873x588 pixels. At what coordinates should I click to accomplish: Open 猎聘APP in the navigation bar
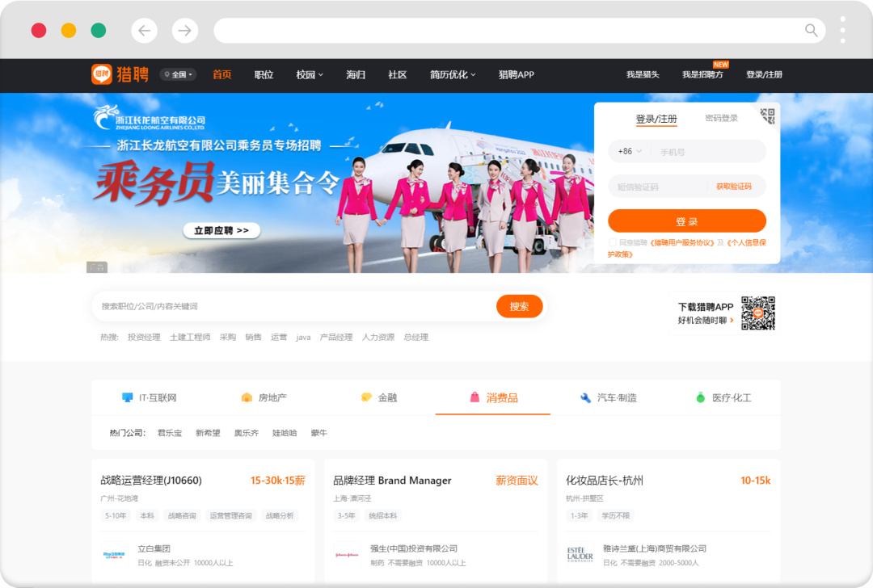point(516,74)
